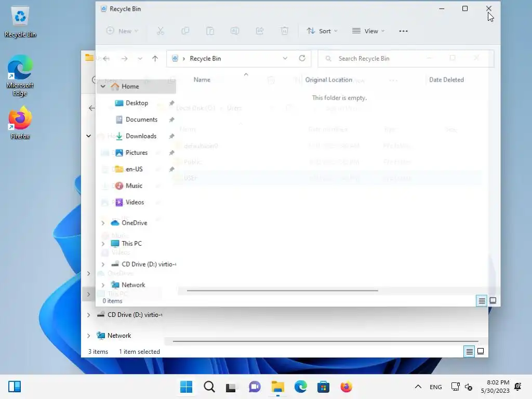Click the Search Recycle Bin field
Screen dimensions: 532x399
click(405, 58)
